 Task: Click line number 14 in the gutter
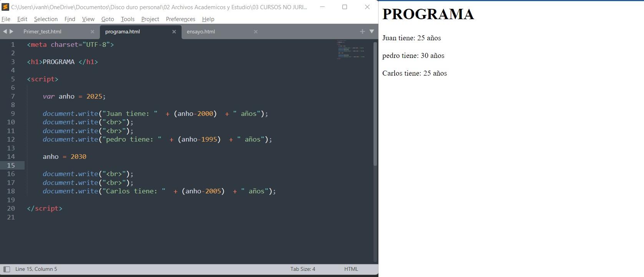[11, 157]
